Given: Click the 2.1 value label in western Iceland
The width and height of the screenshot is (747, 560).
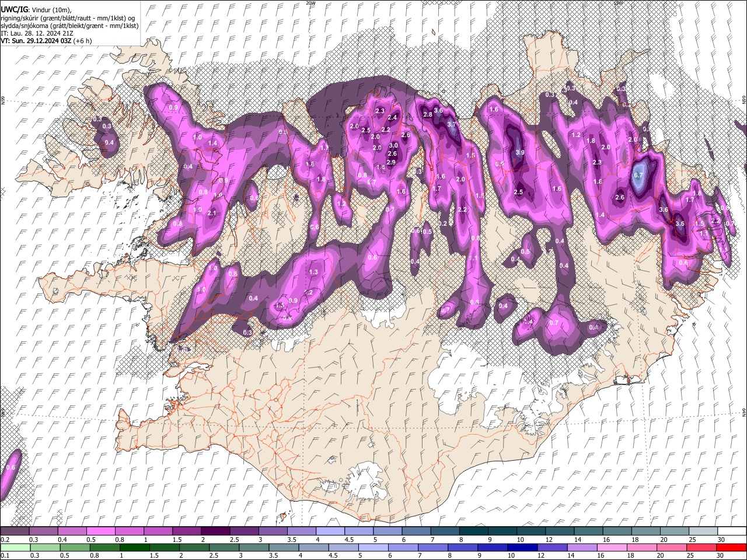Looking at the screenshot, I should [x=212, y=213].
